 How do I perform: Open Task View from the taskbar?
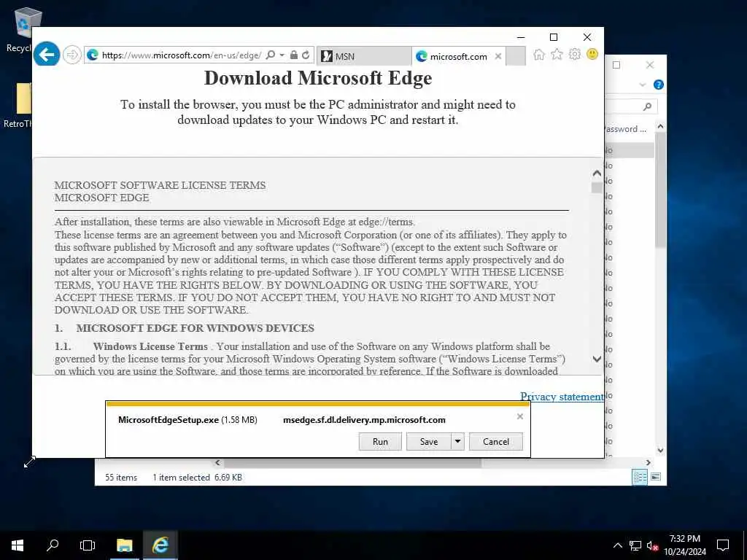pos(88,545)
